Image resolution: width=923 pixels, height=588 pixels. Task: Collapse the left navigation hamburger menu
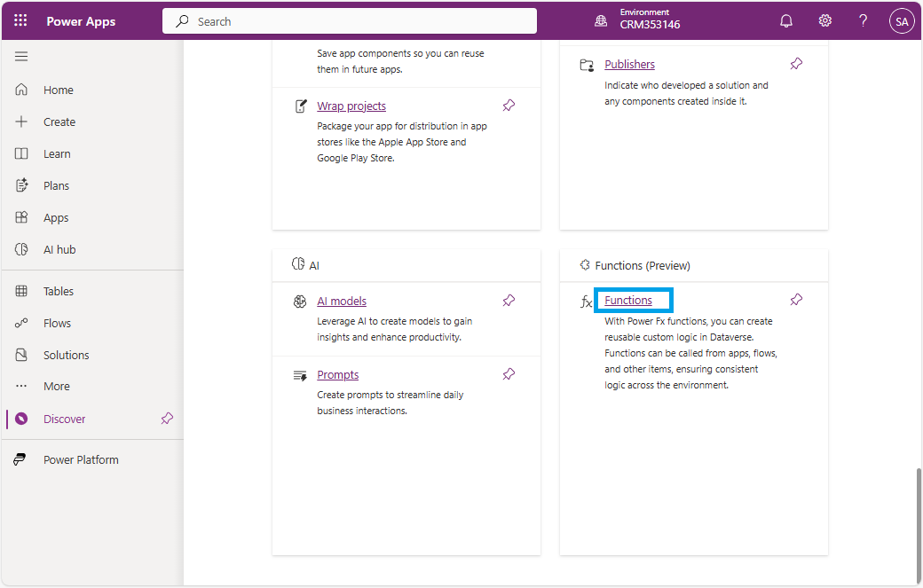click(21, 57)
